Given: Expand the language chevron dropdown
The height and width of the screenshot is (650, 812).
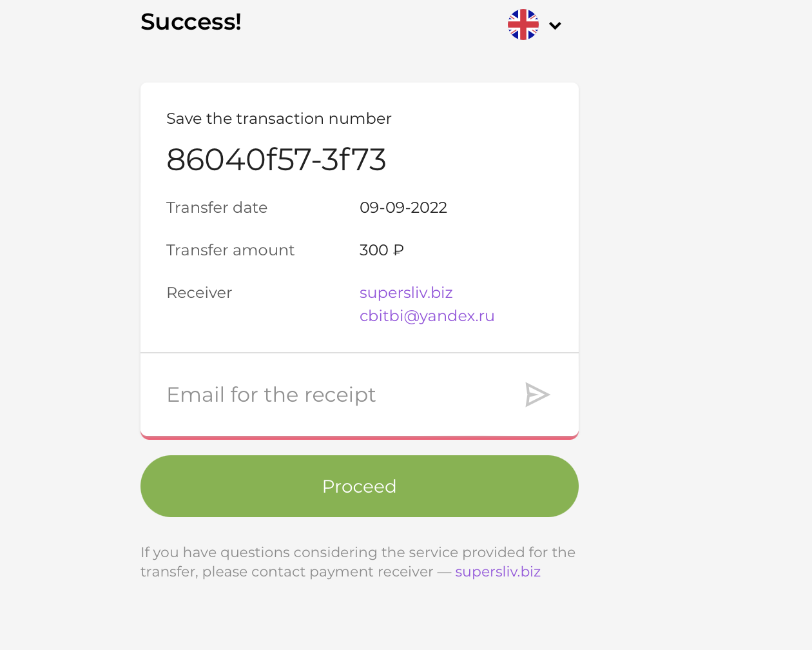Looking at the screenshot, I should 556,26.
